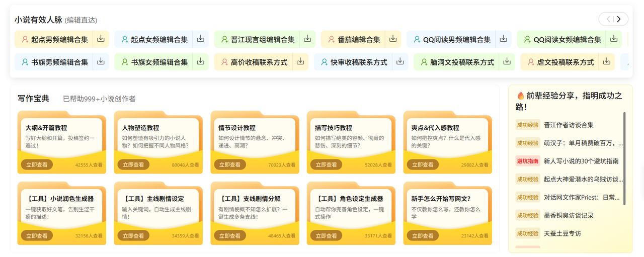
Task: Click person icon beside 晋江现言组编辑合集
Action: (x=224, y=39)
